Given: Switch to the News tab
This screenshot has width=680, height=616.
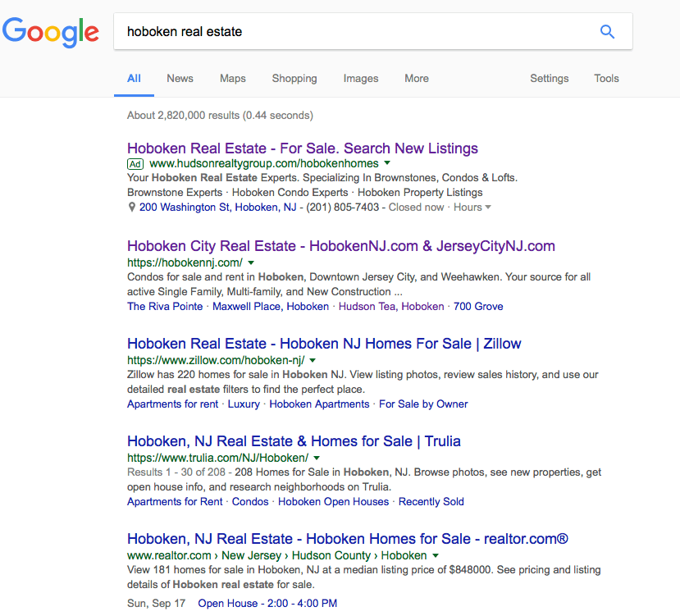Looking at the screenshot, I should click(180, 79).
